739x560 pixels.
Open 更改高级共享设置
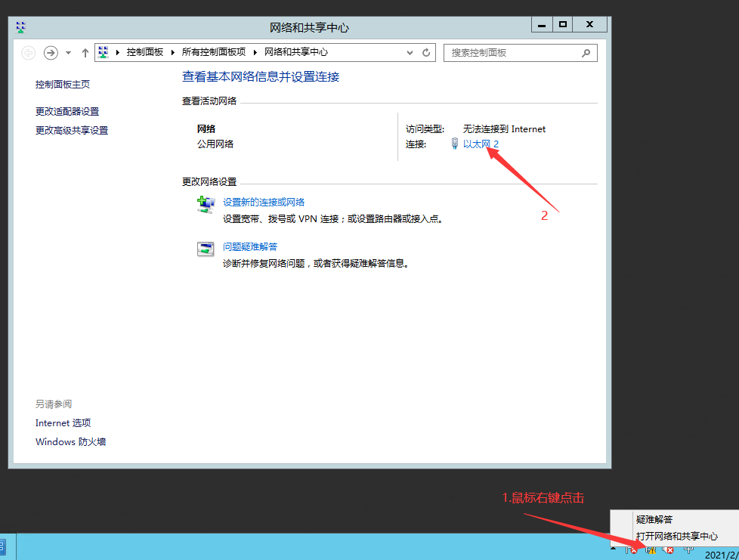click(x=72, y=131)
